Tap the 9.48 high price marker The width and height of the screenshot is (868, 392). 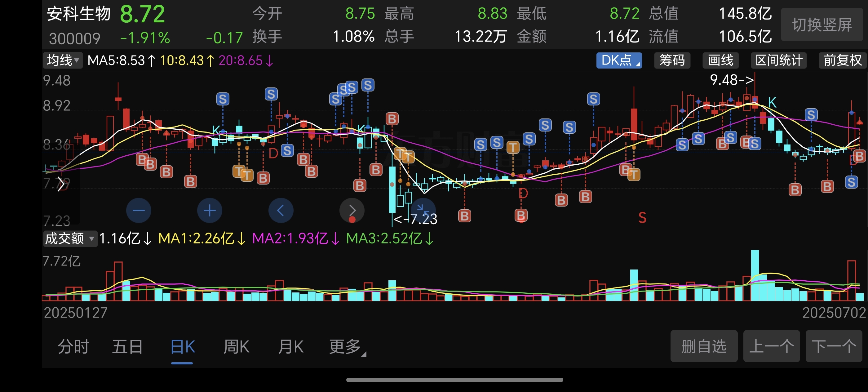[732, 80]
